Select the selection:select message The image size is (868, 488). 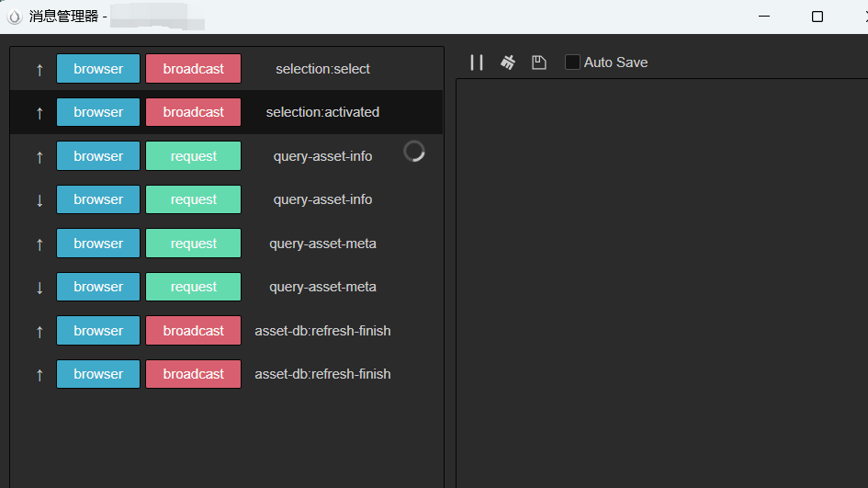coord(322,69)
